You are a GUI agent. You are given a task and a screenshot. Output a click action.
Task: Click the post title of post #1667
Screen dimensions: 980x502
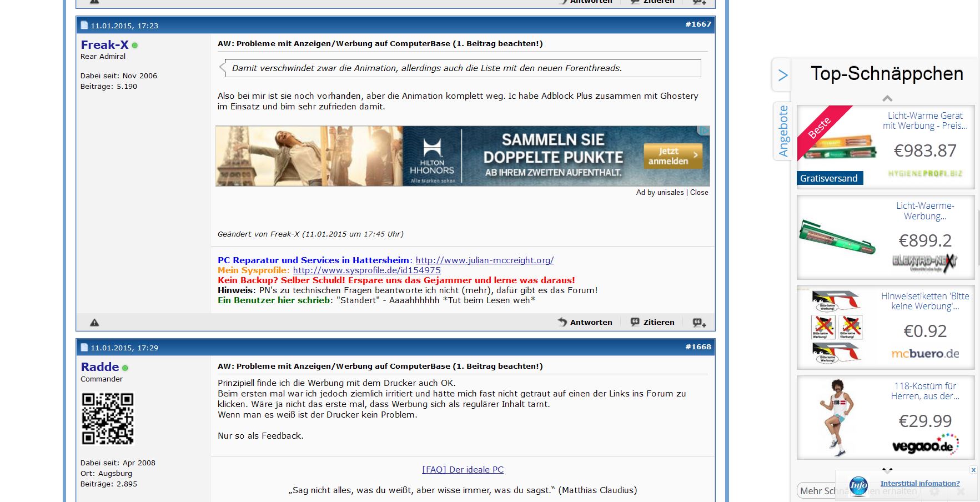click(380, 43)
